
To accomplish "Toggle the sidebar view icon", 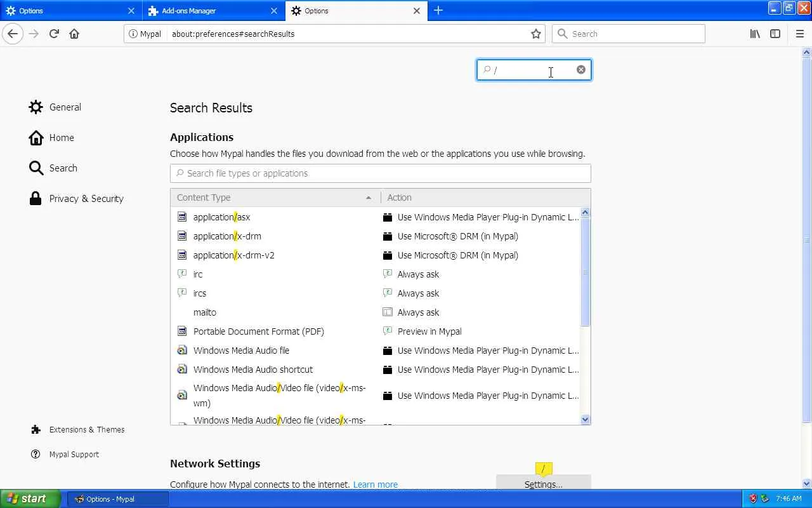I will click(x=775, y=34).
